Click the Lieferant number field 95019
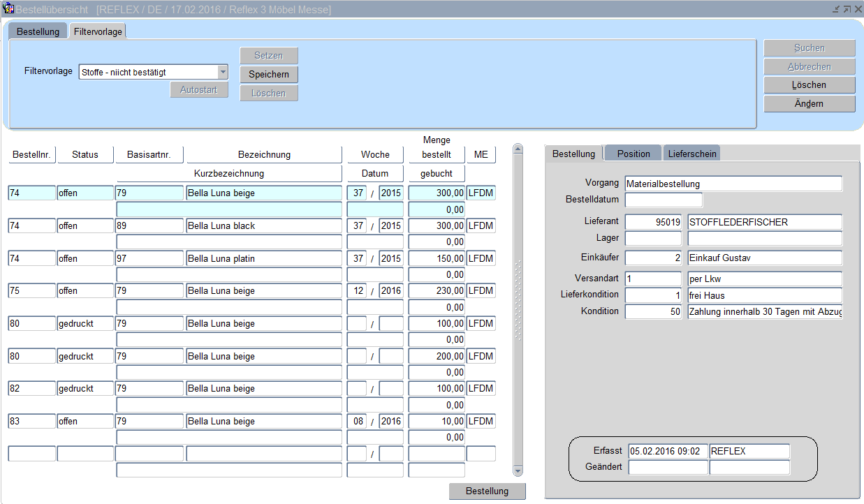Viewport: 864px width, 504px height. pyautogui.click(x=652, y=223)
